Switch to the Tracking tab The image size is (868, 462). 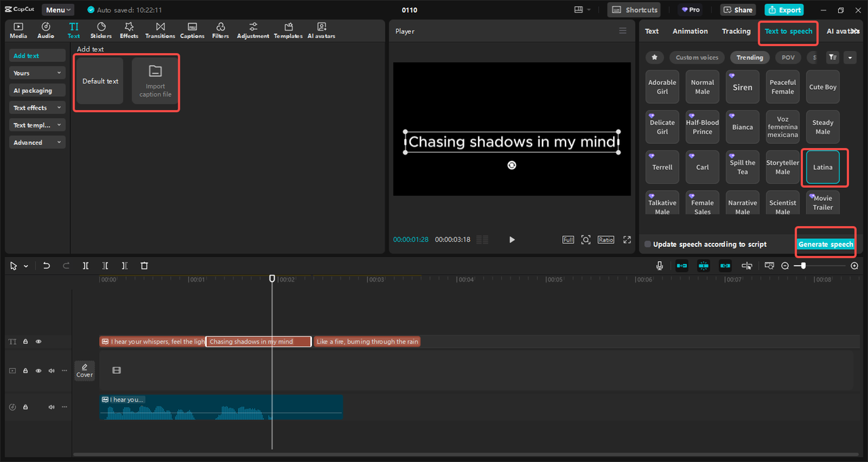pos(736,31)
